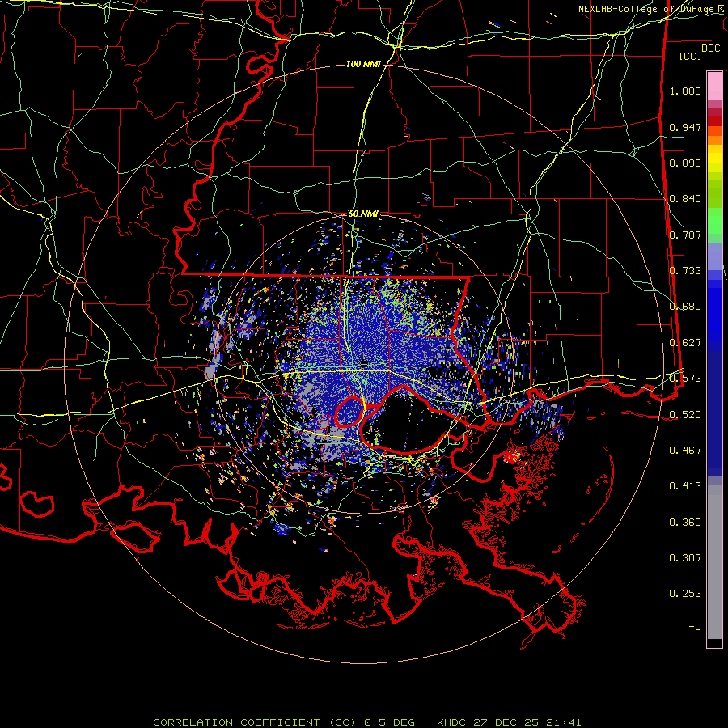The height and width of the screenshot is (728, 728).
Task: Click the 27 DEC 25 date text
Action: click(506, 722)
